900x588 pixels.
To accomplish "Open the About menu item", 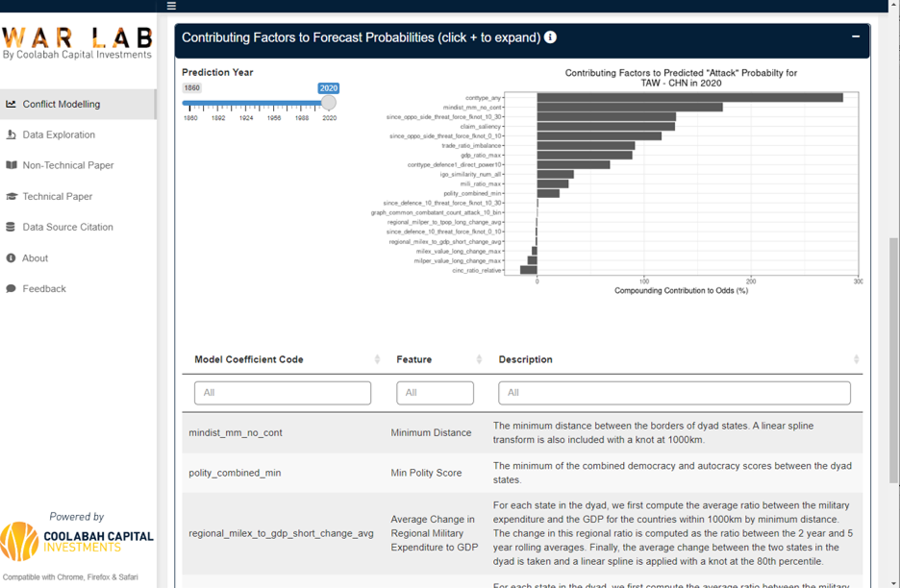I will [x=36, y=257].
